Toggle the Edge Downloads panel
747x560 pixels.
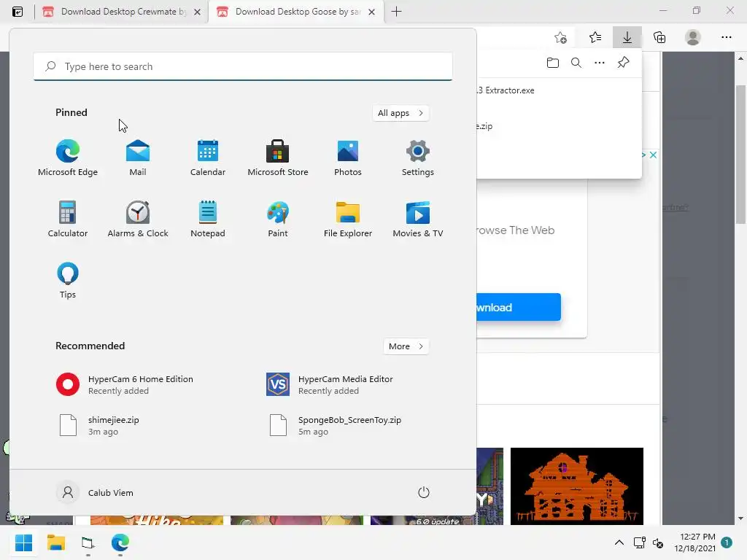point(627,38)
